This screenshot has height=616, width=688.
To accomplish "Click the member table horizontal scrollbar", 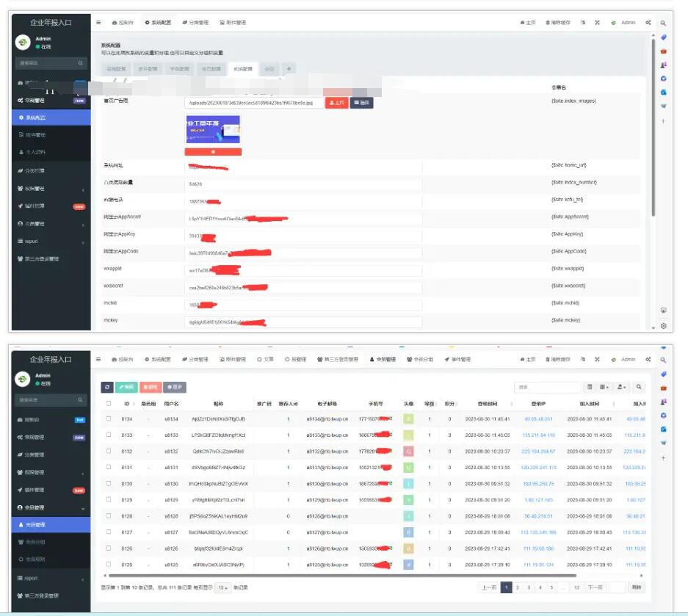I will (367, 576).
